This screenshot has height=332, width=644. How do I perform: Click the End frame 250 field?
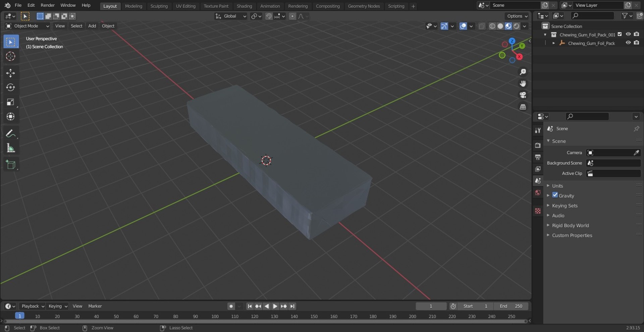[x=511, y=306]
